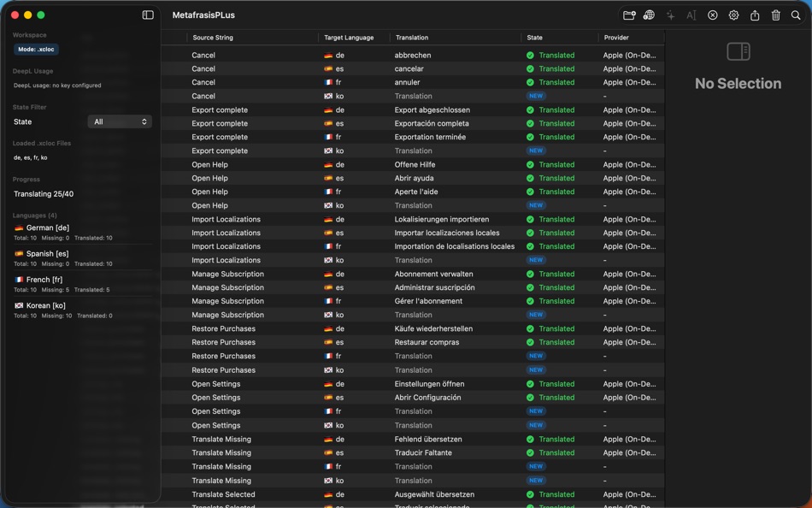The image size is (812, 508).
Task: Click 'DeepL usage: no key configured' text
Action: 57,86
